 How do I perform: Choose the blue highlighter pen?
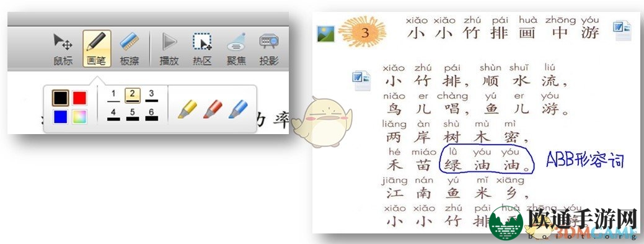[x=238, y=109]
